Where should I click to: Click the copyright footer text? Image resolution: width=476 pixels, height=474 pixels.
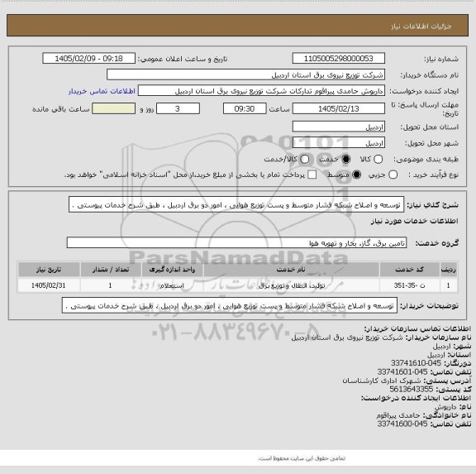302,458
